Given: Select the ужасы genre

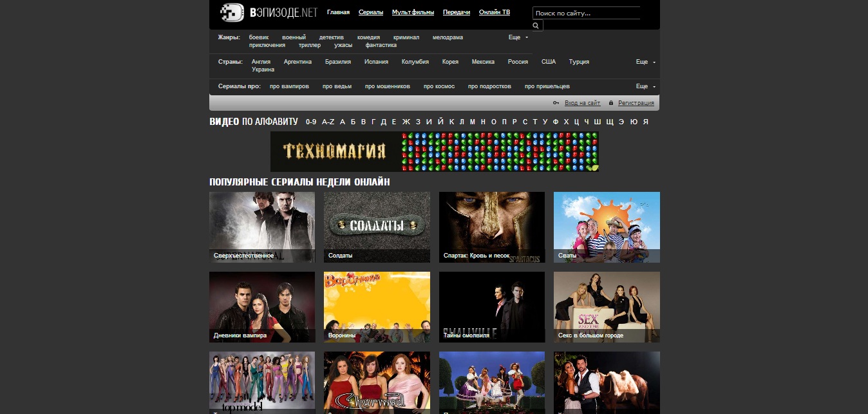Looking at the screenshot, I should (343, 45).
